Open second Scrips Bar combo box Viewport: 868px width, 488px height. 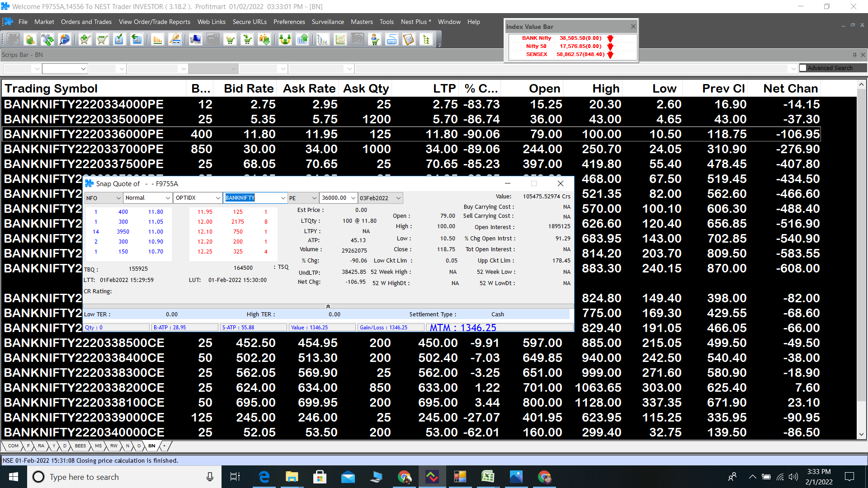(x=64, y=69)
